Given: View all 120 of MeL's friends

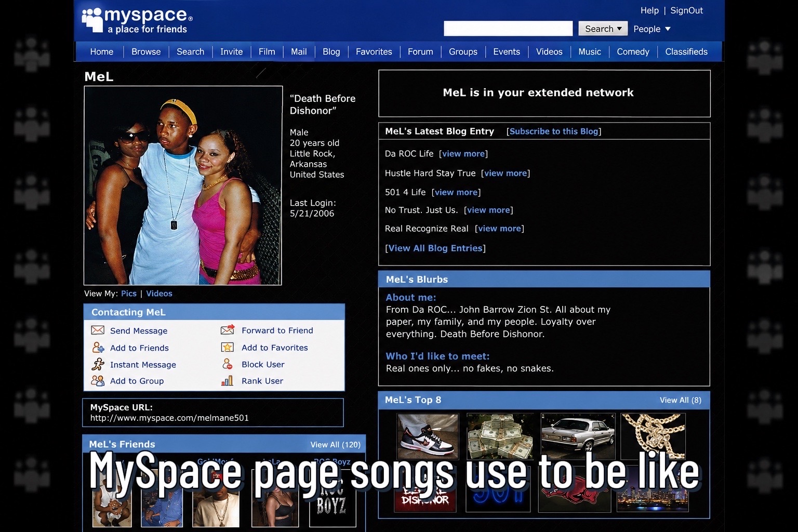Looking at the screenshot, I should click(335, 445).
